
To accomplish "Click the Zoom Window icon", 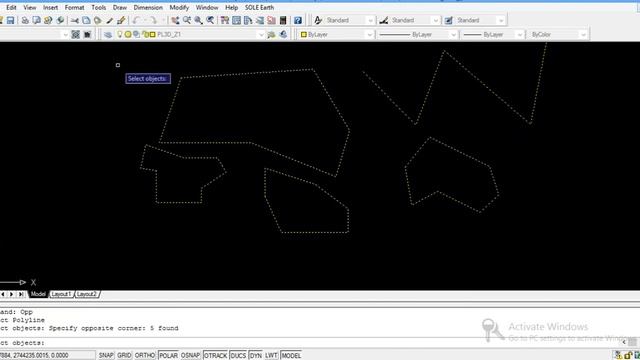I will coord(198,20).
